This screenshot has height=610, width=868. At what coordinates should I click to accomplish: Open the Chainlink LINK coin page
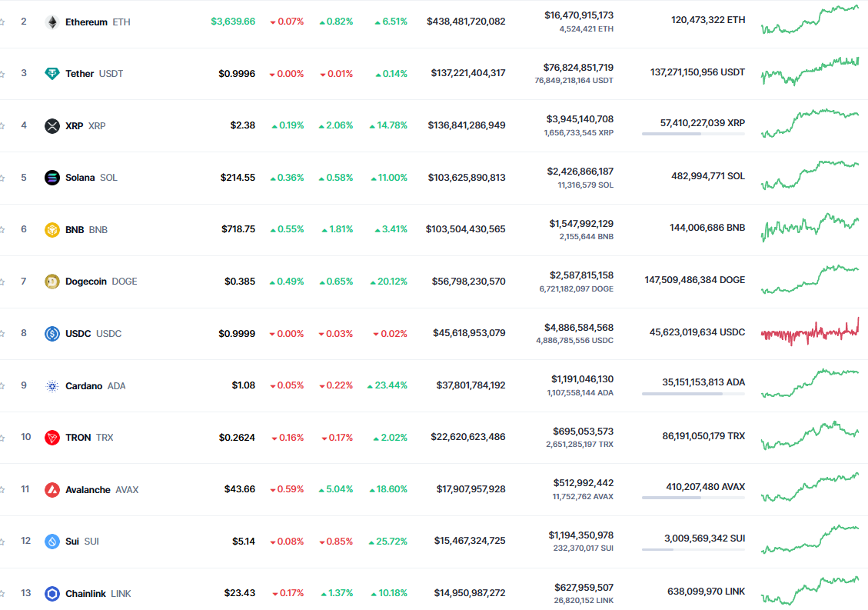(x=98, y=593)
